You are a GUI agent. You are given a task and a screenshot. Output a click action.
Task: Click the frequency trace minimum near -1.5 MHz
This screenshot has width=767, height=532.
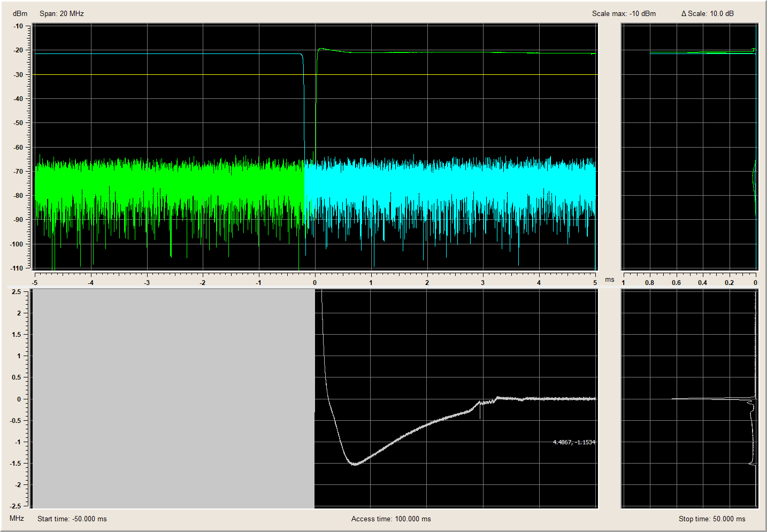(354, 464)
